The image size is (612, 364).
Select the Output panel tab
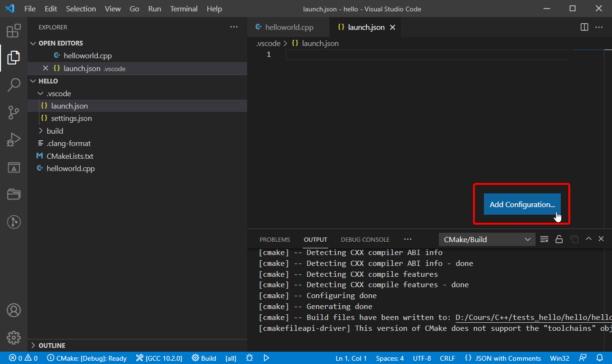(x=315, y=239)
